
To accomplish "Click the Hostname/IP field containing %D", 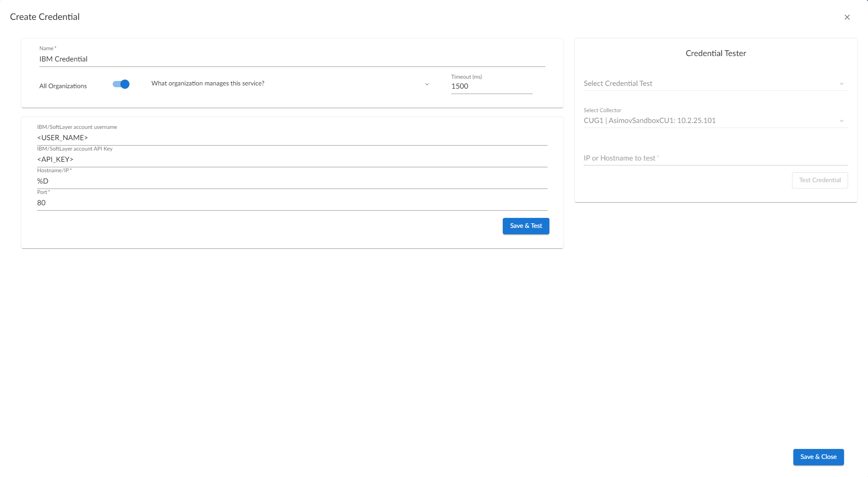I will click(292, 181).
